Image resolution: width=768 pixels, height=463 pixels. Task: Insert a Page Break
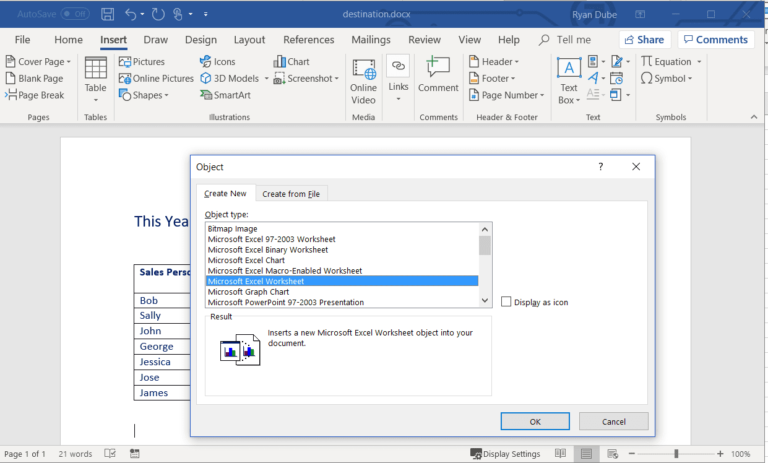[11, 95]
